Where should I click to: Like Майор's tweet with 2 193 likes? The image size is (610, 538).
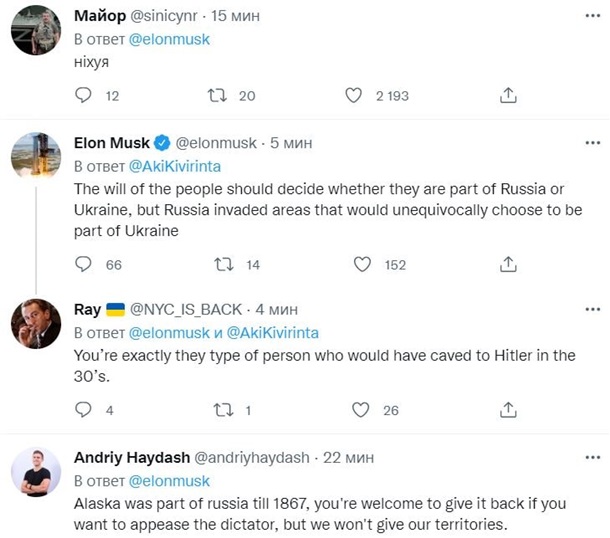[x=353, y=96]
